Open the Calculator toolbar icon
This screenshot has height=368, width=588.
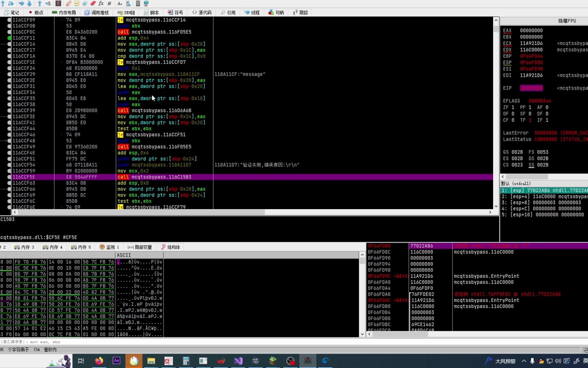coord(138,3)
